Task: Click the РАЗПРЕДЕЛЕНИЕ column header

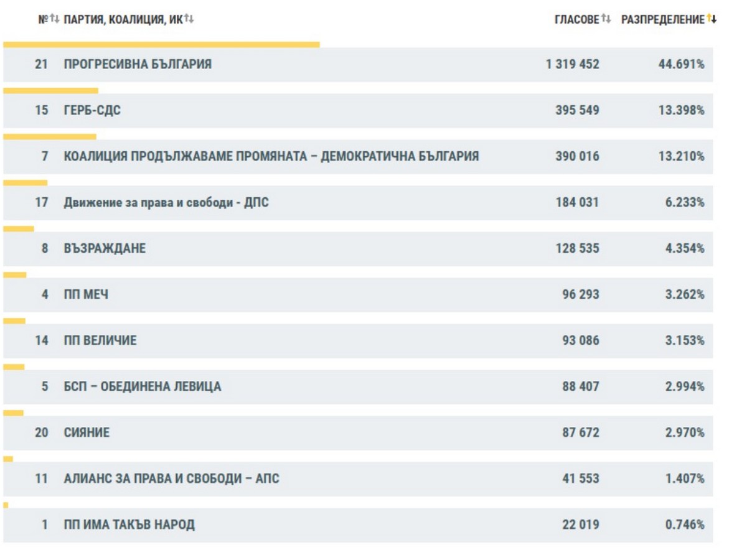Action: point(662,20)
